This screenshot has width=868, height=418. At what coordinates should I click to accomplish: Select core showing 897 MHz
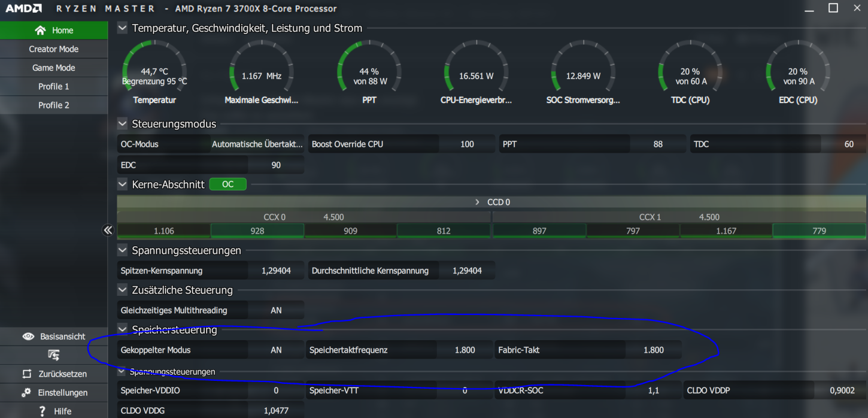(539, 231)
